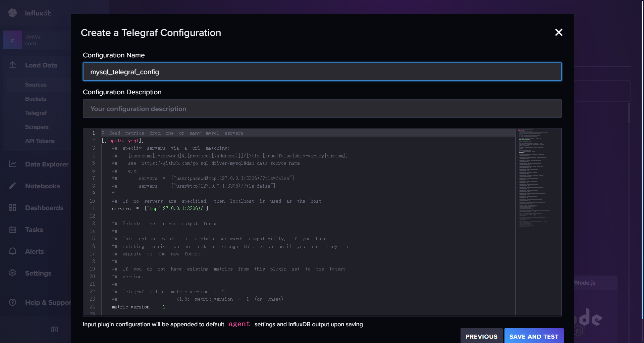Close the Telegraf Configuration dialog
The height and width of the screenshot is (343, 644).
coord(558,32)
